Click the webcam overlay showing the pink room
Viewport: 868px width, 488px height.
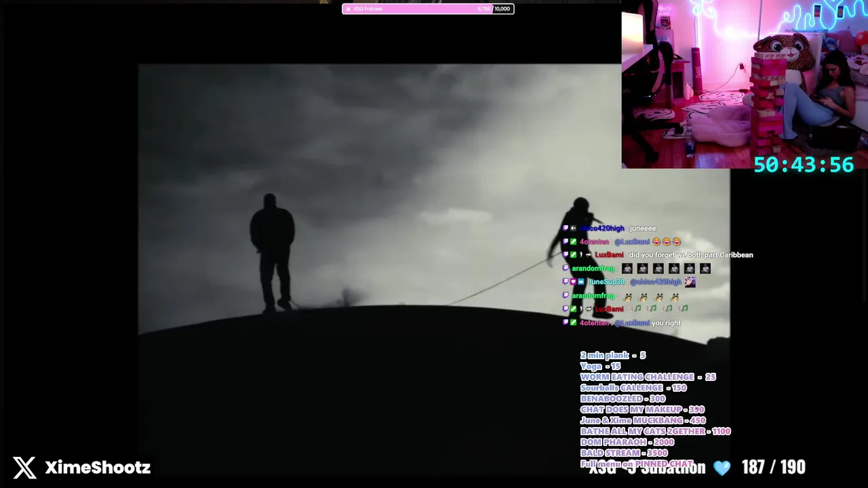pyautogui.click(x=745, y=84)
